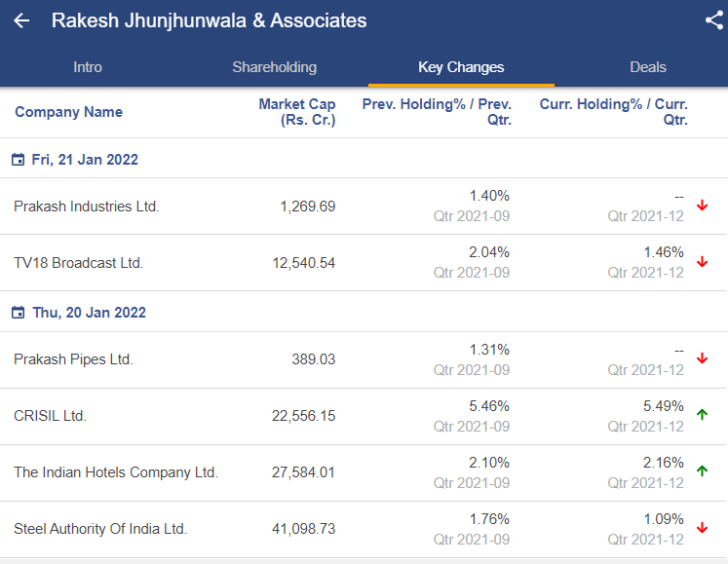Click green up arrow for Indian Hotels Company
The height and width of the screenshot is (564, 728).
[x=702, y=471]
